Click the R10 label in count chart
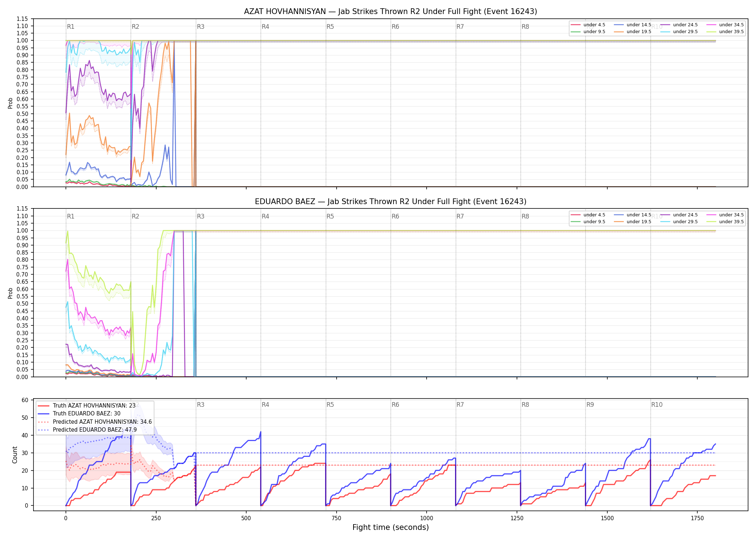This screenshot has width=756, height=540. pos(657,405)
